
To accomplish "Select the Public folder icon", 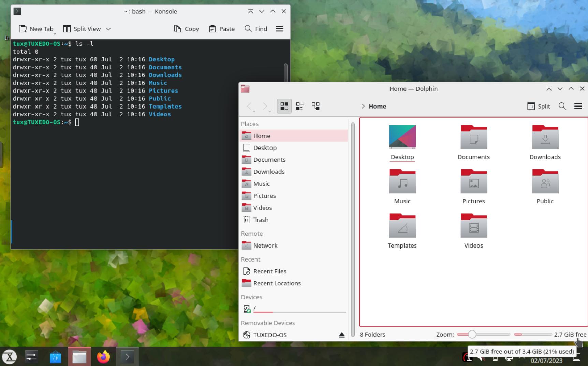I will (545, 181).
